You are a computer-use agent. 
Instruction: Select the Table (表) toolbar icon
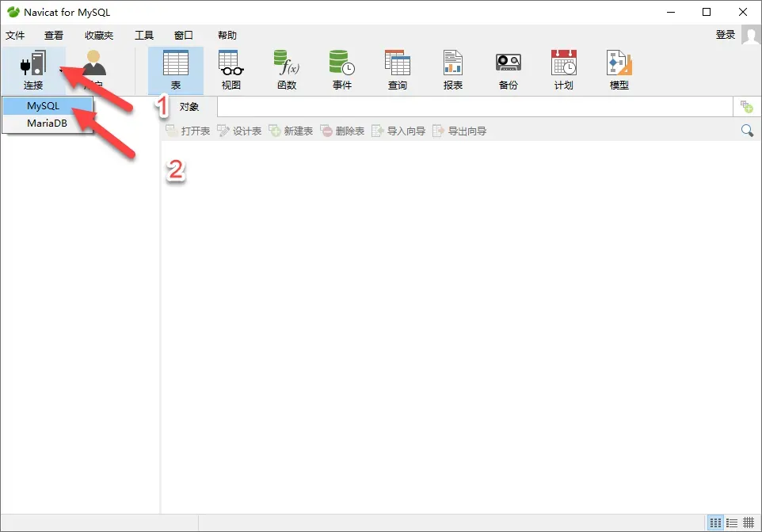click(x=175, y=70)
